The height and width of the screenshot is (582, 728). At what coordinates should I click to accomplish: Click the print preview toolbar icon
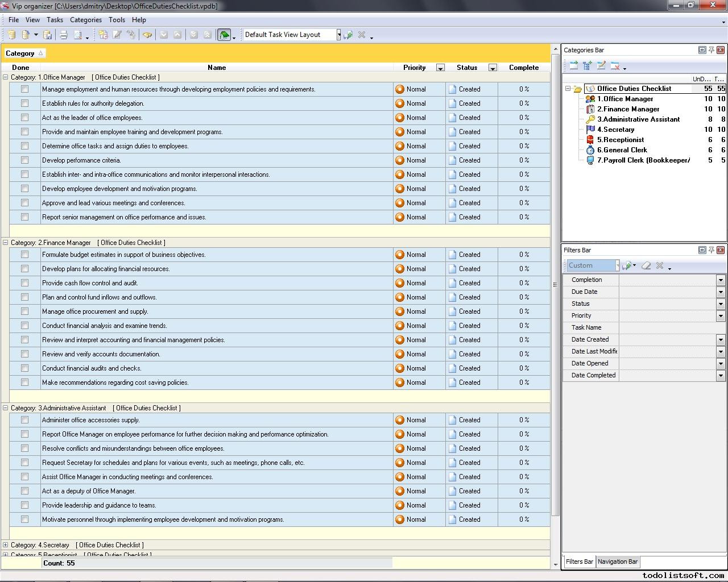(x=78, y=35)
